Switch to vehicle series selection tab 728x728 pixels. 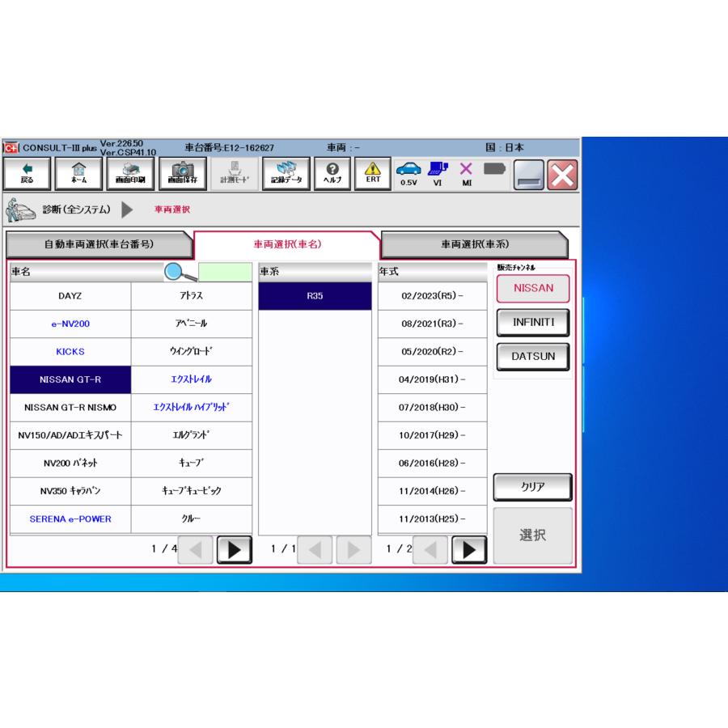pyautogui.click(x=474, y=244)
